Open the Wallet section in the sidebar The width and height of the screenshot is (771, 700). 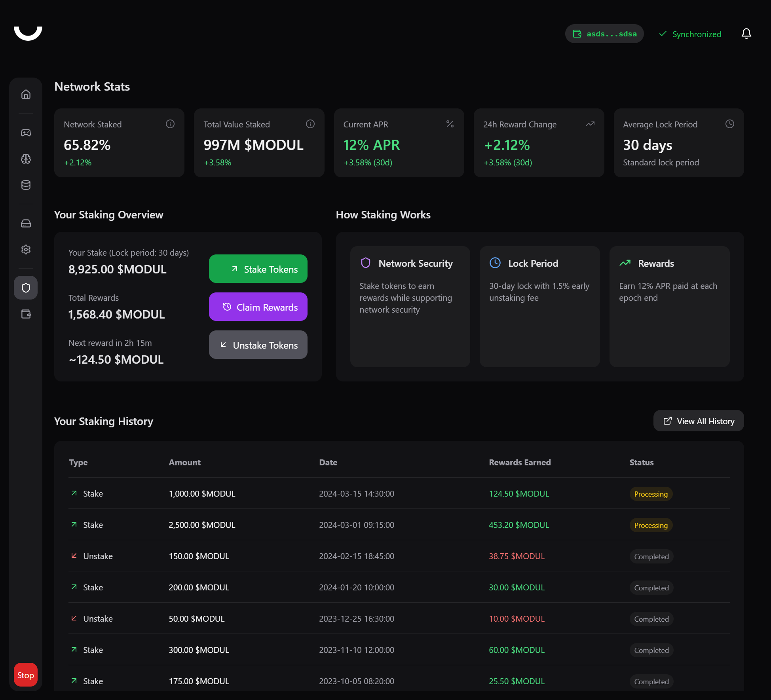point(25,314)
